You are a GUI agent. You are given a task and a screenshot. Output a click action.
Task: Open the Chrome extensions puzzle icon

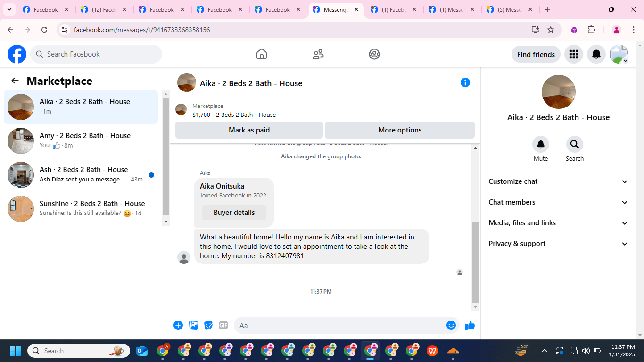(592, 30)
